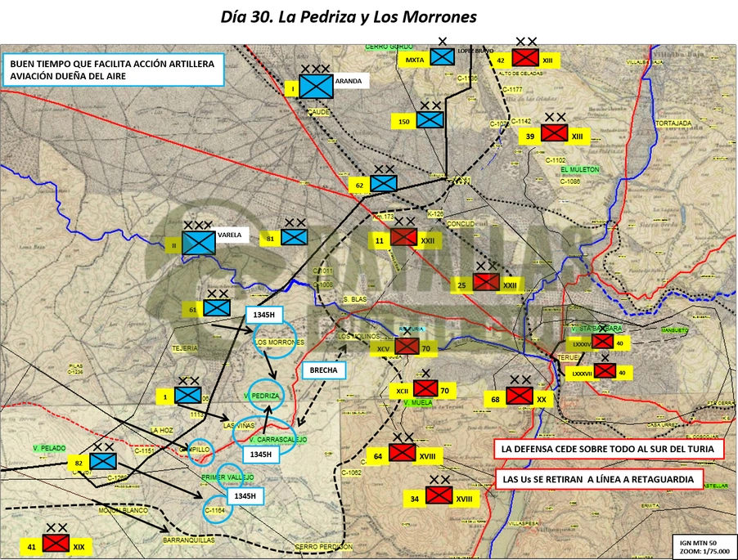This screenshot has height=560, width=738.
Task: Click the CAMPILLO place label
Action: coord(195,450)
